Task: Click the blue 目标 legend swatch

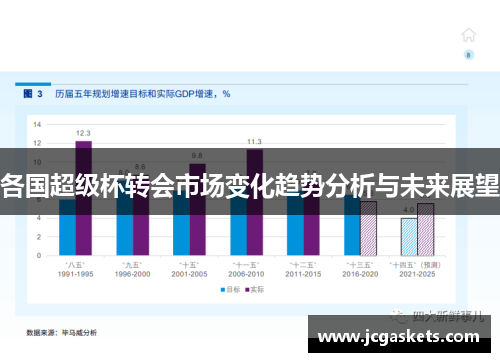Action: [223, 290]
